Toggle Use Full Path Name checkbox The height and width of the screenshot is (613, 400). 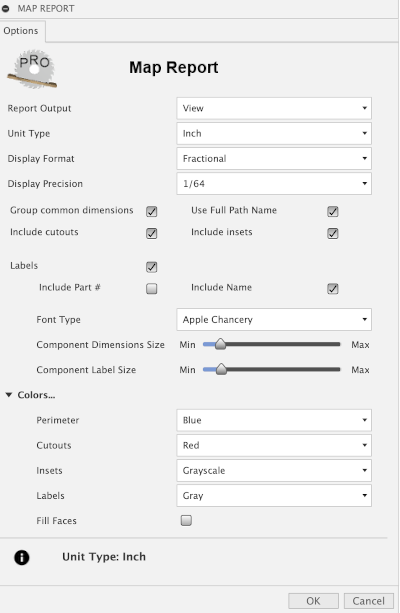[333, 212]
